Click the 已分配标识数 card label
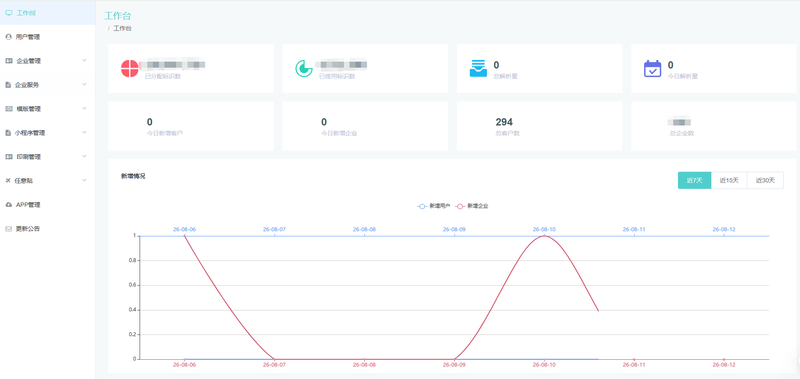Image resolution: width=800 pixels, height=379 pixels. pos(163,77)
